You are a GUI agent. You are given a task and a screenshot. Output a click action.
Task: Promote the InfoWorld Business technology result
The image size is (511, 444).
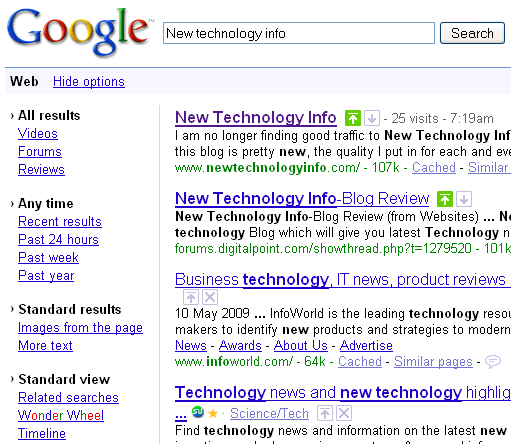coord(191,297)
